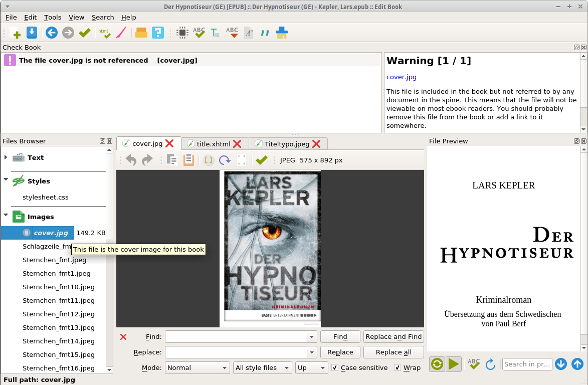Disable the Wrap checkbox
588x385 pixels.
[x=398, y=368]
